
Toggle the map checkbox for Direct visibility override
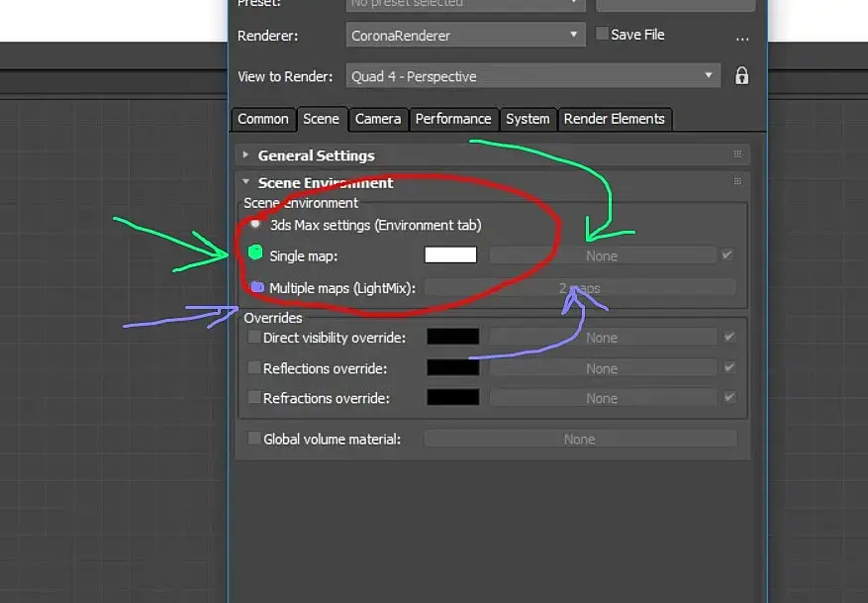729,337
